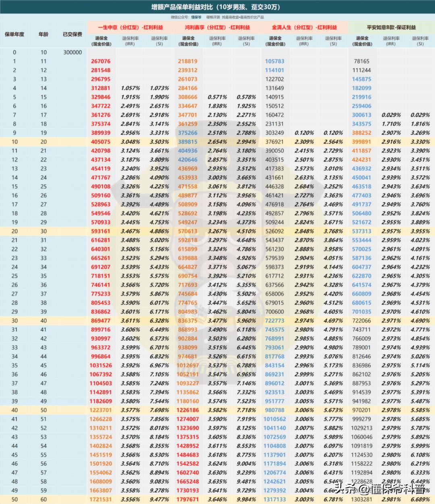Click the 9.984% SI cell

[246, 499]
